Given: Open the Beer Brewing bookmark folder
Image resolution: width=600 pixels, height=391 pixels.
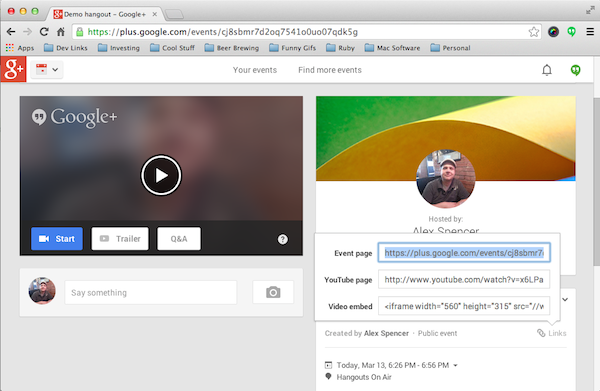Looking at the screenshot, I should click(232, 48).
